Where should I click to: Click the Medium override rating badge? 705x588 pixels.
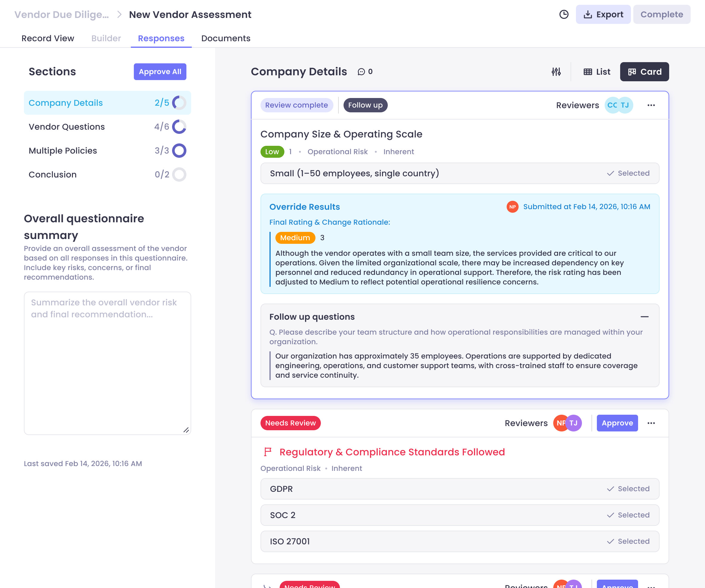point(295,238)
